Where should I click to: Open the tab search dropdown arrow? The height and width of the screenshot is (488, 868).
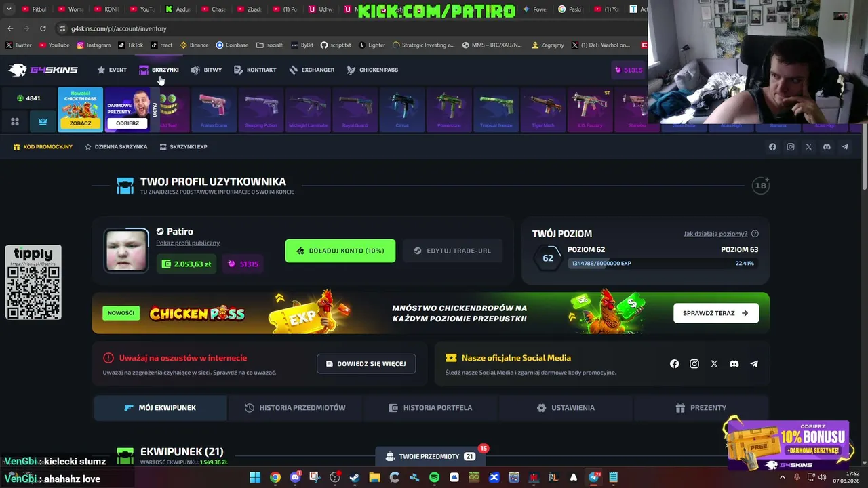coord(8,9)
